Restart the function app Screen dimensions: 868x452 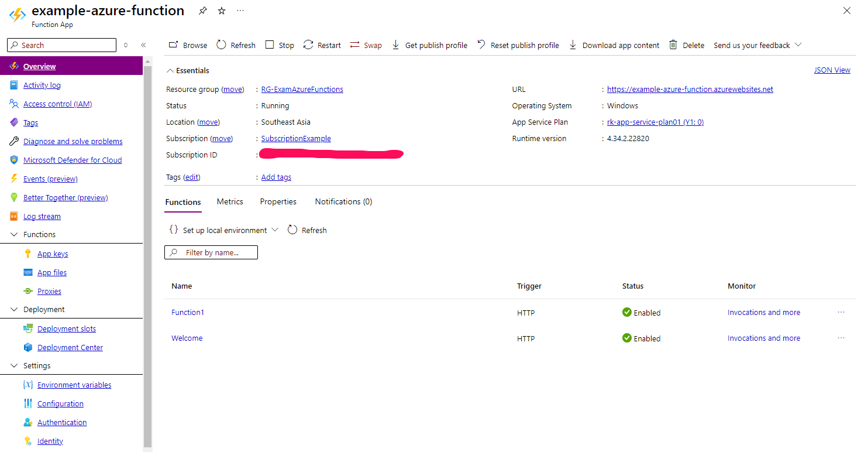point(322,45)
